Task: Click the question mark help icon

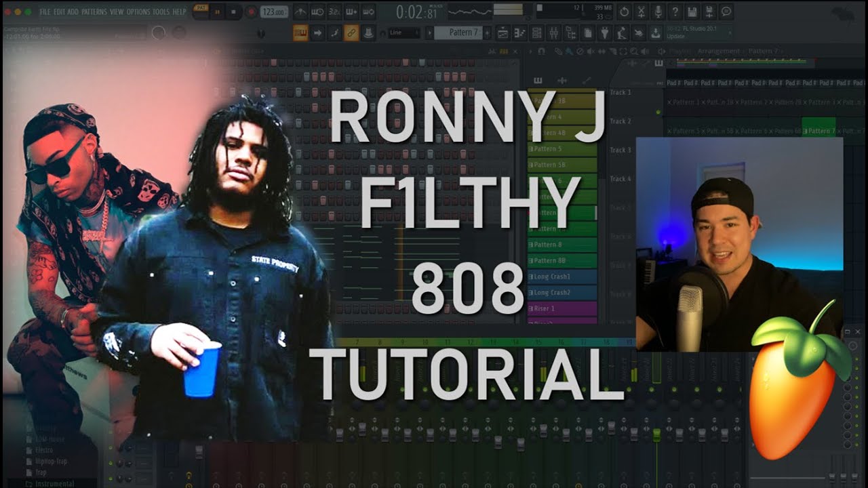Action: click(675, 12)
